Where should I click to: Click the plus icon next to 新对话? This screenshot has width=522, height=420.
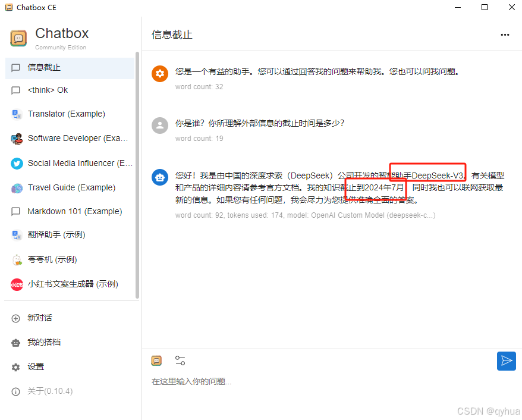coord(15,318)
